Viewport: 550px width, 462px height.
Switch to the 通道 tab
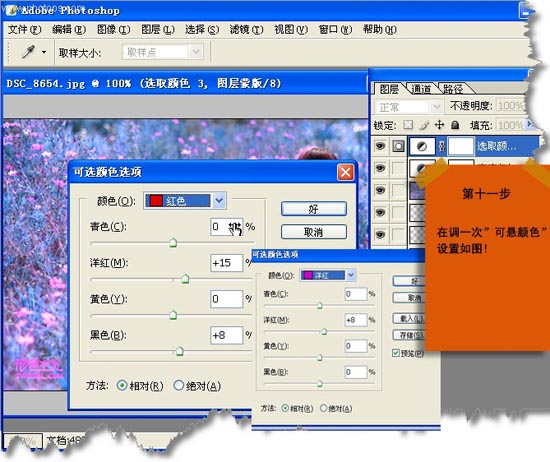(421, 89)
